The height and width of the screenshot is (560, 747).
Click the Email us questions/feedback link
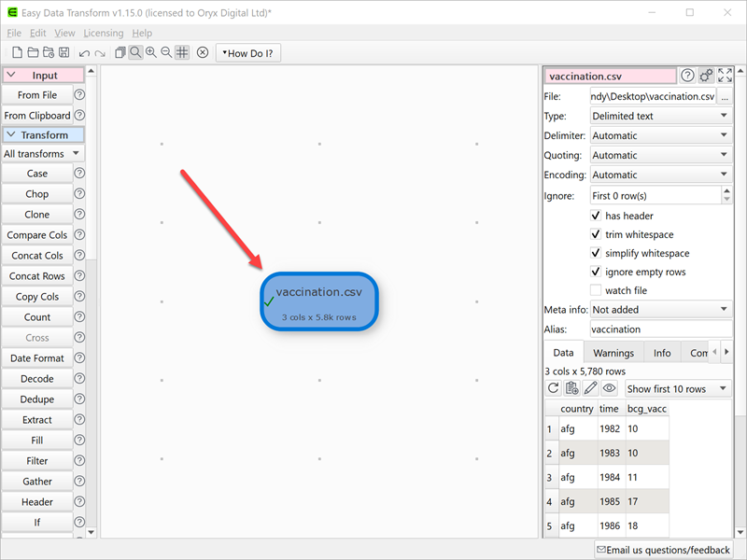pyautogui.click(x=663, y=550)
